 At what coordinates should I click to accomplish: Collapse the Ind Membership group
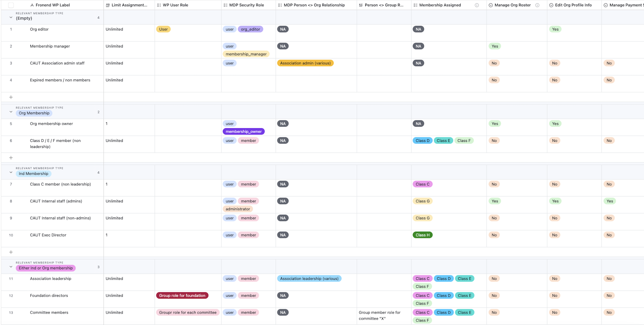(x=11, y=173)
